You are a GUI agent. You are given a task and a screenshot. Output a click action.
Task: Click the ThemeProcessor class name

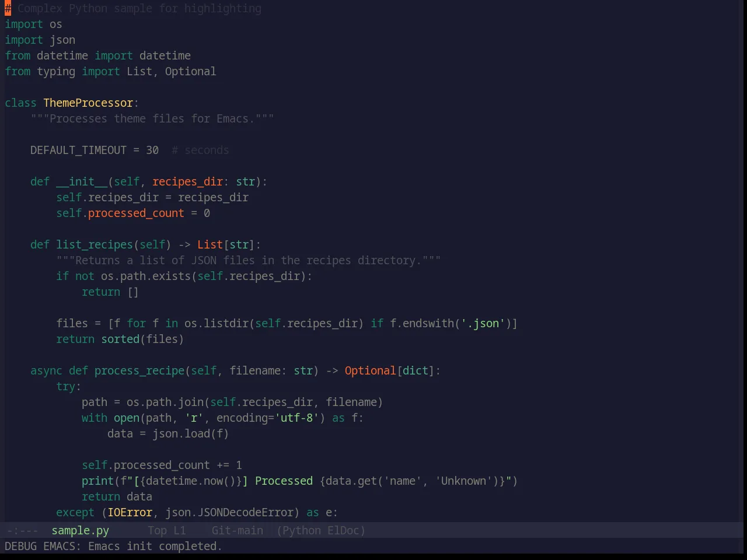88,103
